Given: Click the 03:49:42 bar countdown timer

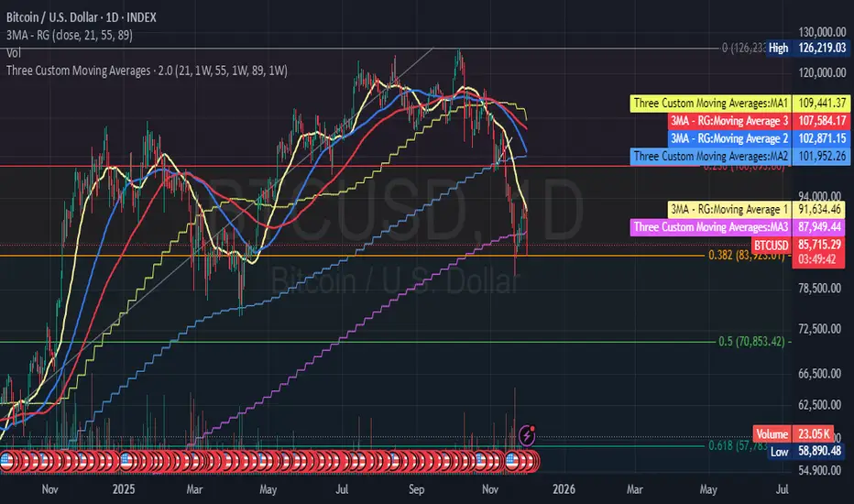Looking at the screenshot, I should (816, 259).
